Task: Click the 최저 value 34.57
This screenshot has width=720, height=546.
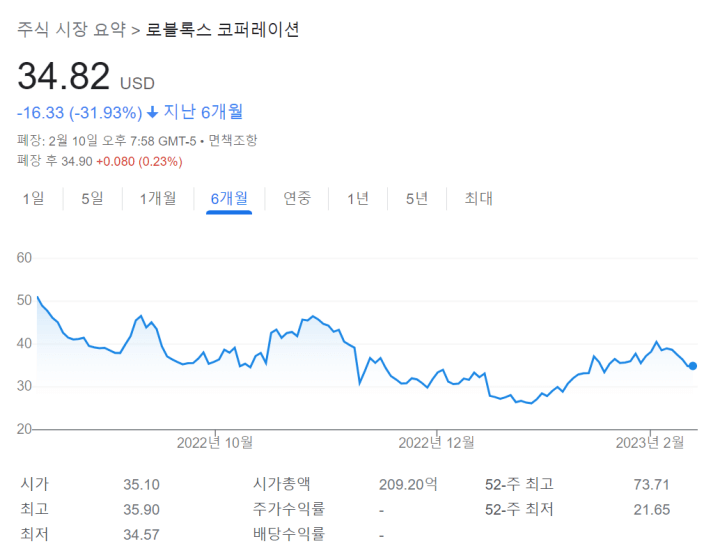Action: [x=141, y=535]
